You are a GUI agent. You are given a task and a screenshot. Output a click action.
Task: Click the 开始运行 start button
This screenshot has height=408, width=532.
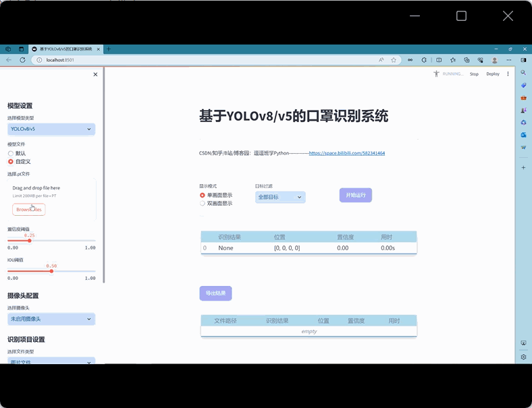coord(356,195)
